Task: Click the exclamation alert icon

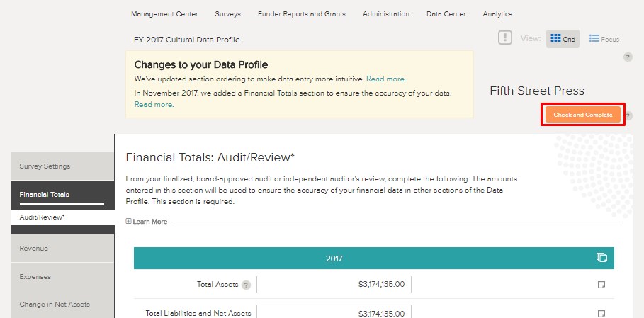Action: click(x=504, y=38)
